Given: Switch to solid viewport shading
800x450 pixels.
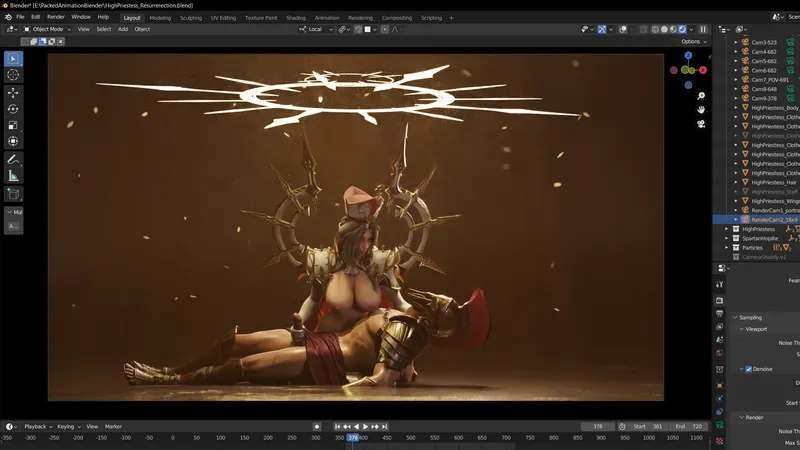Looking at the screenshot, I should tap(664, 30).
